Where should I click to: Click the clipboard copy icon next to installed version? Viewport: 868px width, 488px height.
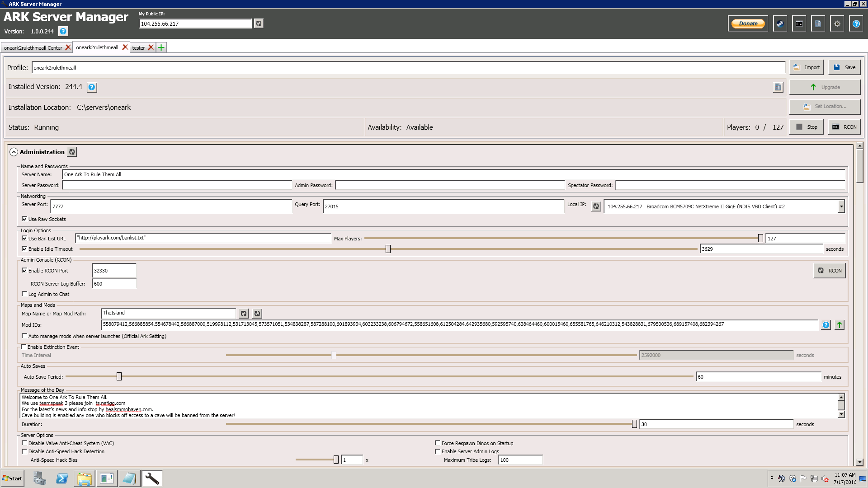click(778, 87)
